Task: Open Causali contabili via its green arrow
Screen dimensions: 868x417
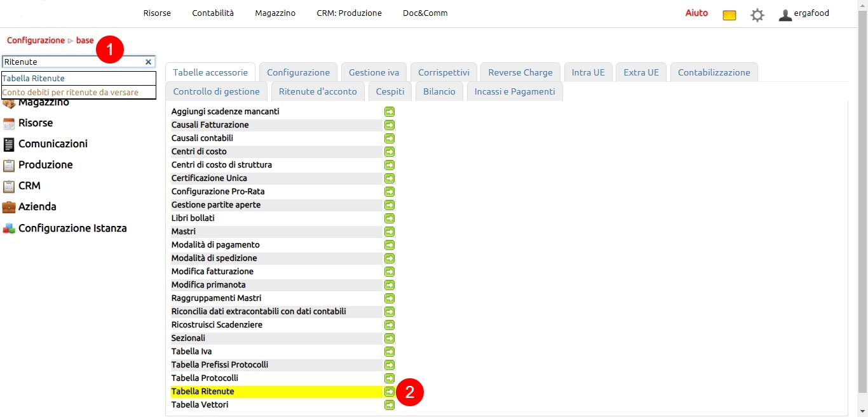Action: point(390,138)
